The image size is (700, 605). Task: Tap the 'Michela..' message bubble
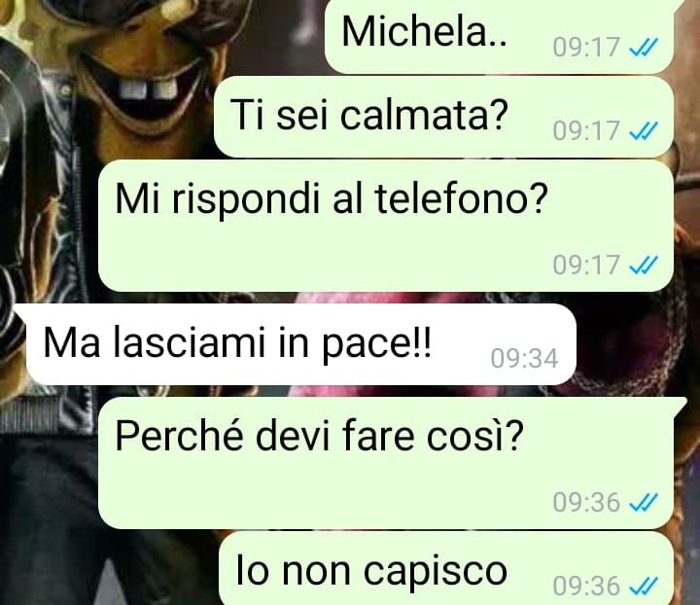pyautogui.click(x=499, y=37)
